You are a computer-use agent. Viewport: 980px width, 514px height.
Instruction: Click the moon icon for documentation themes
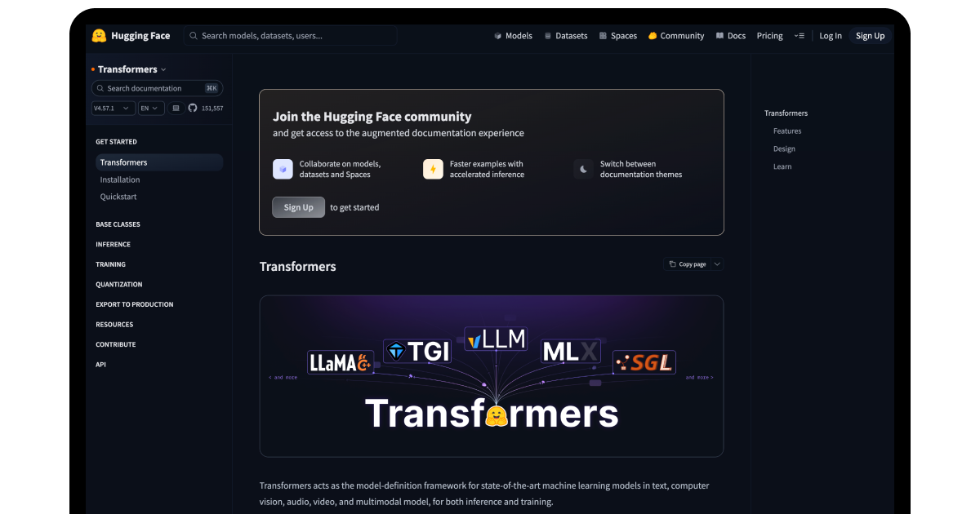[x=583, y=169]
